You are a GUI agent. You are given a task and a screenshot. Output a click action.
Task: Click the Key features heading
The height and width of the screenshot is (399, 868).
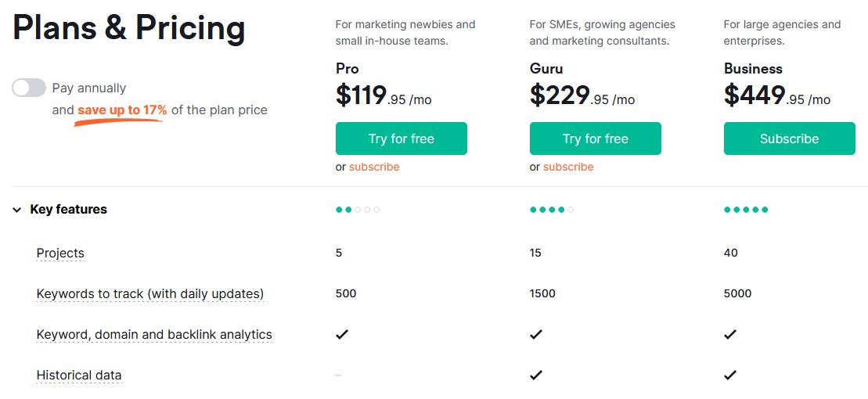tap(69, 209)
